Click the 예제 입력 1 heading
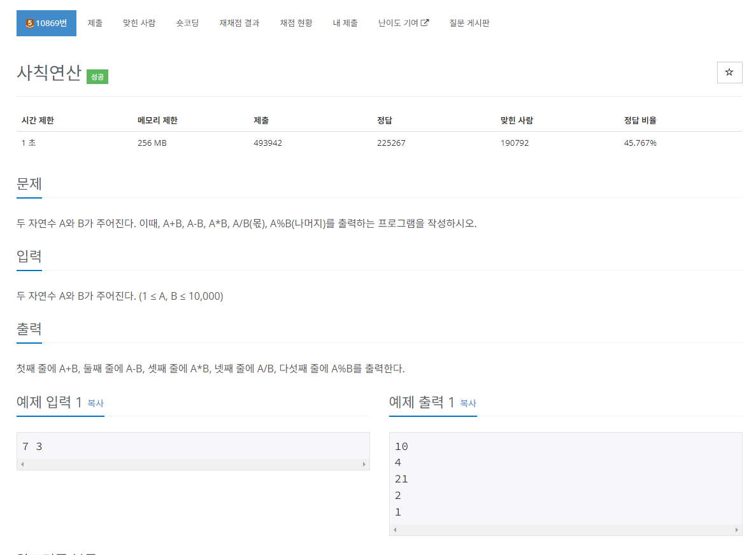Screen dimensions: 756x555 pyautogui.click(x=49, y=402)
